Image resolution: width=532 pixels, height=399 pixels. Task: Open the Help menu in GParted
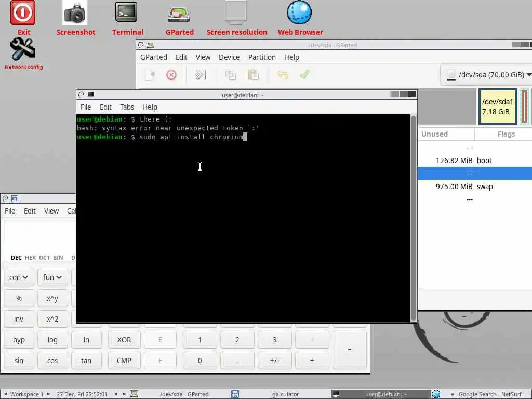(x=291, y=57)
